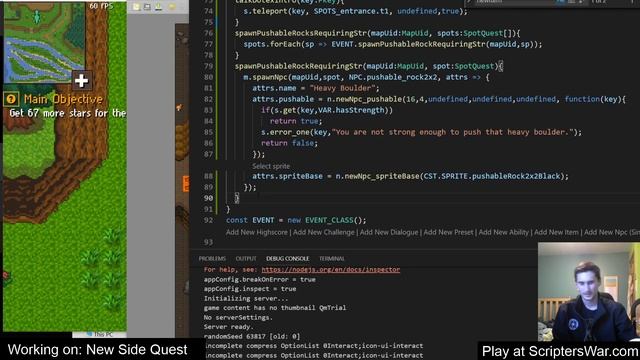Image resolution: width=640 pixels, height=360 pixels.
Task: Click the "Main Objective" heading in game
Action: coord(63,99)
